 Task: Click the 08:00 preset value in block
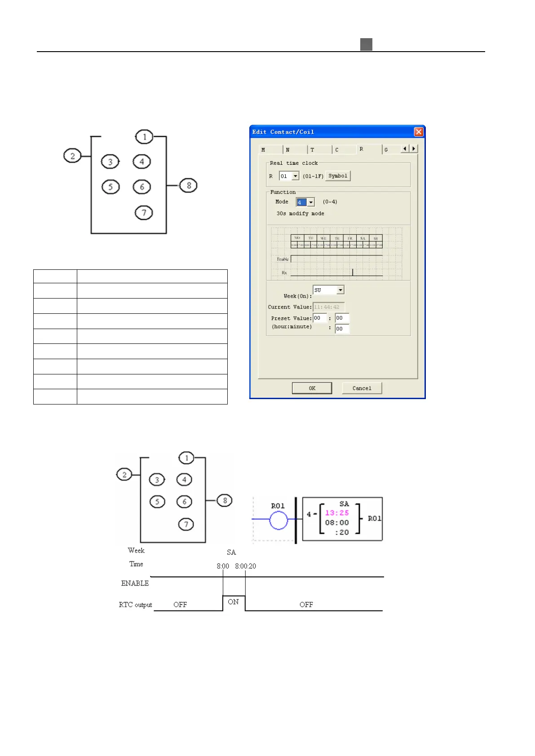pyautogui.click(x=337, y=523)
